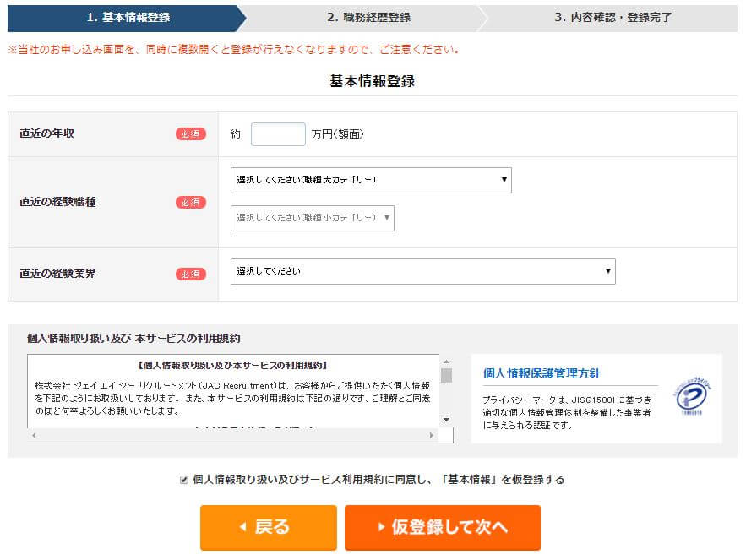The height and width of the screenshot is (560, 746).
Task: Click terms box scroll-right arrow
Action: point(431,435)
